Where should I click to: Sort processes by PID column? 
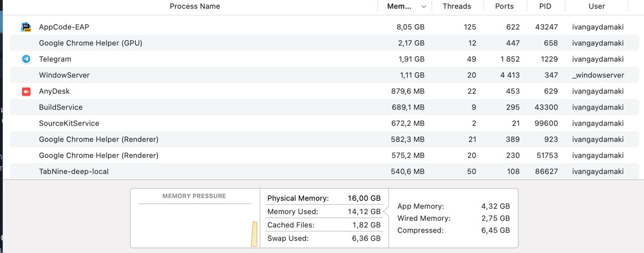tap(545, 7)
